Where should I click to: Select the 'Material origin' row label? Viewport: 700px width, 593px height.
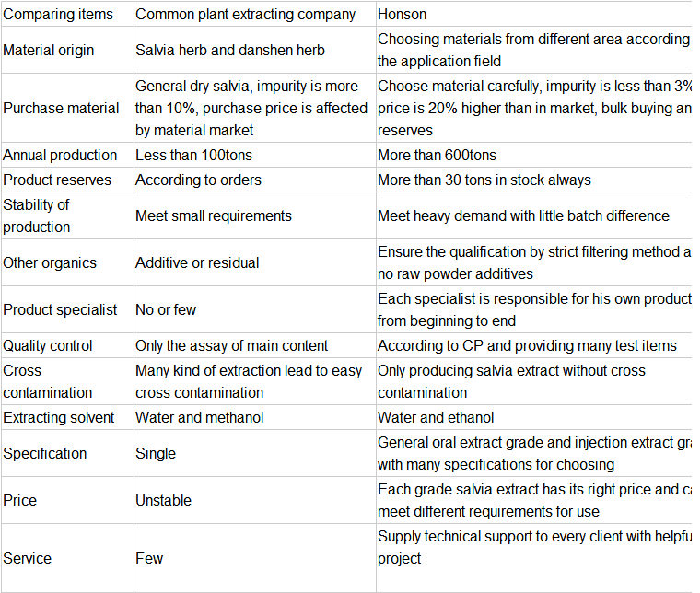coord(49,50)
